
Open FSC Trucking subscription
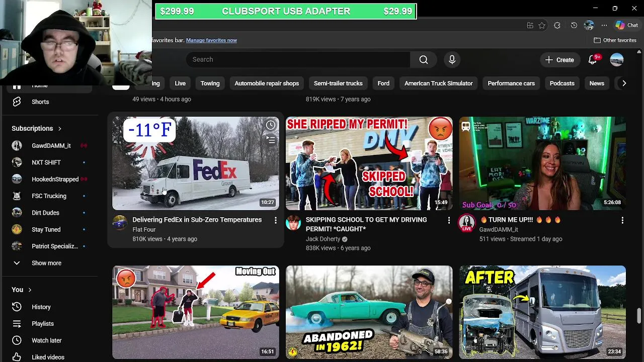(x=49, y=196)
